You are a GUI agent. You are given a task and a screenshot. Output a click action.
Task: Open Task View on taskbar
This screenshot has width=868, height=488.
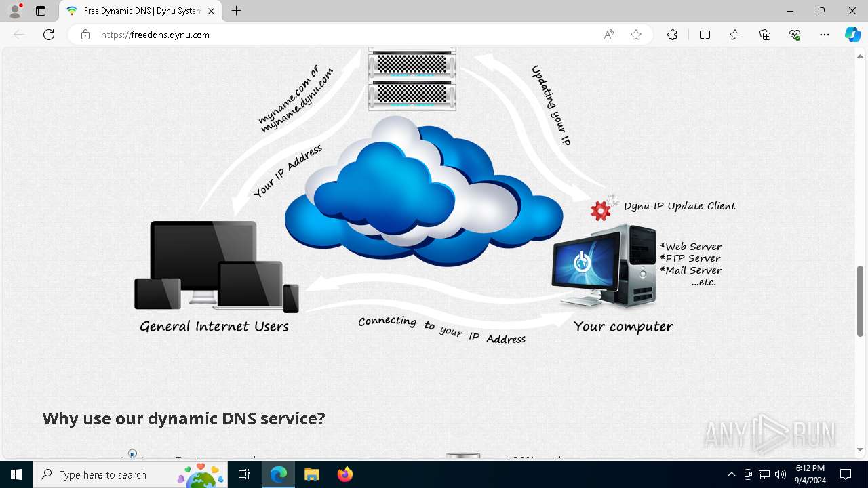coord(244,474)
